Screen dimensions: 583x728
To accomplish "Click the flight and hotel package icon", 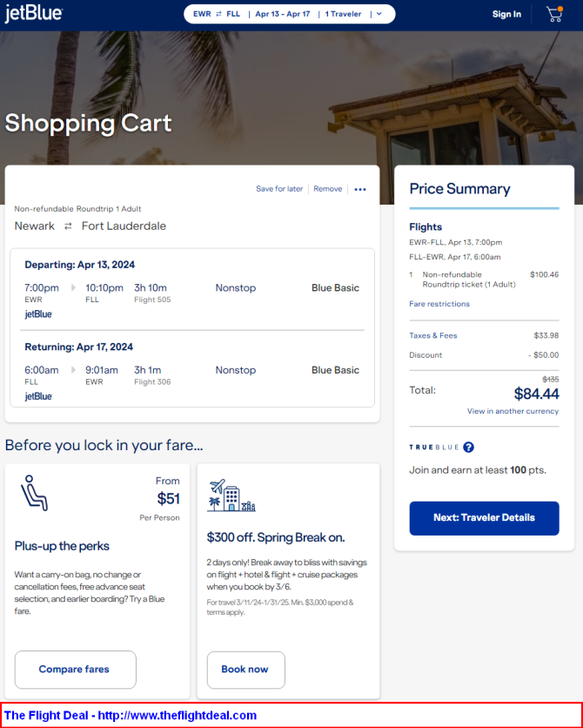I will point(231,495).
